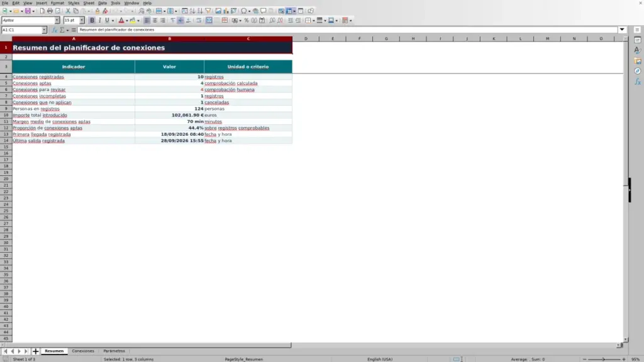Click the formula equals sign icon

(x=74, y=30)
